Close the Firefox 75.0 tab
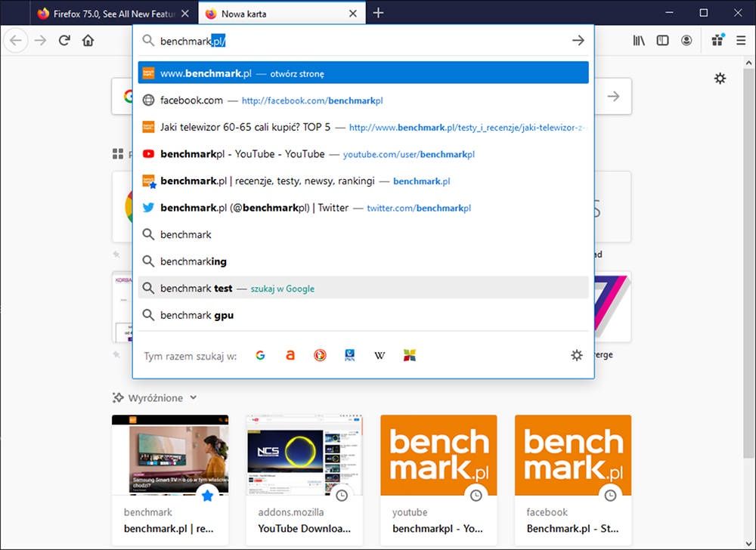Image resolution: width=756 pixels, height=550 pixels. click(185, 14)
